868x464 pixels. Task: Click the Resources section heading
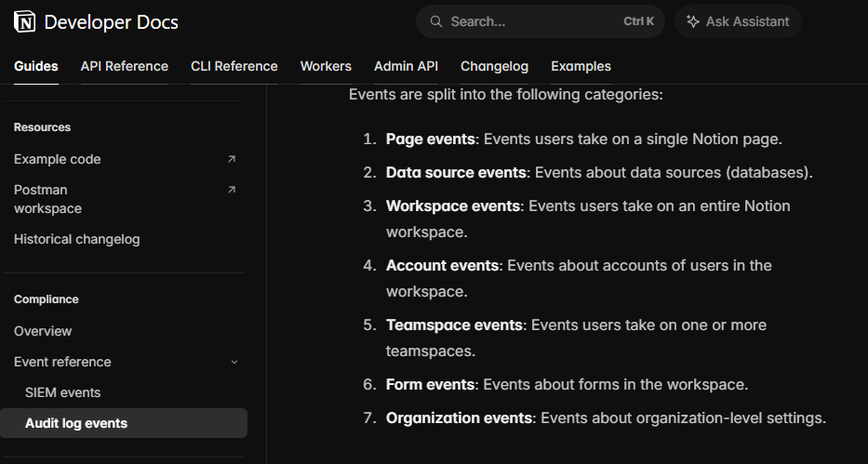[x=42, y=127]
